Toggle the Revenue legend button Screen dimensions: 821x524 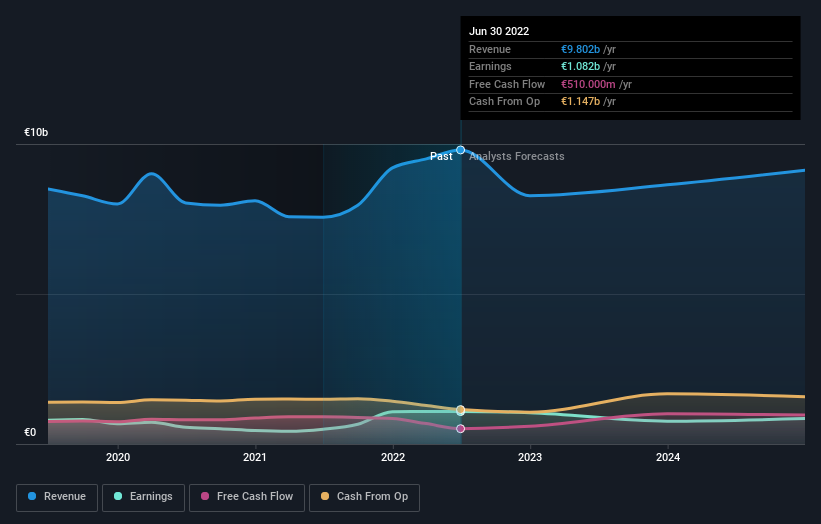coord(57,497)
